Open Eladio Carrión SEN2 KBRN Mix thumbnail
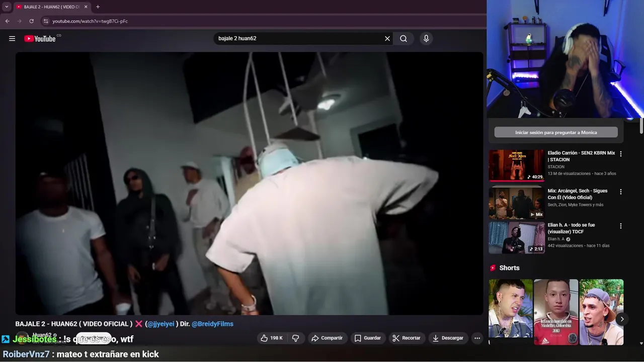 tap(517, 165)
